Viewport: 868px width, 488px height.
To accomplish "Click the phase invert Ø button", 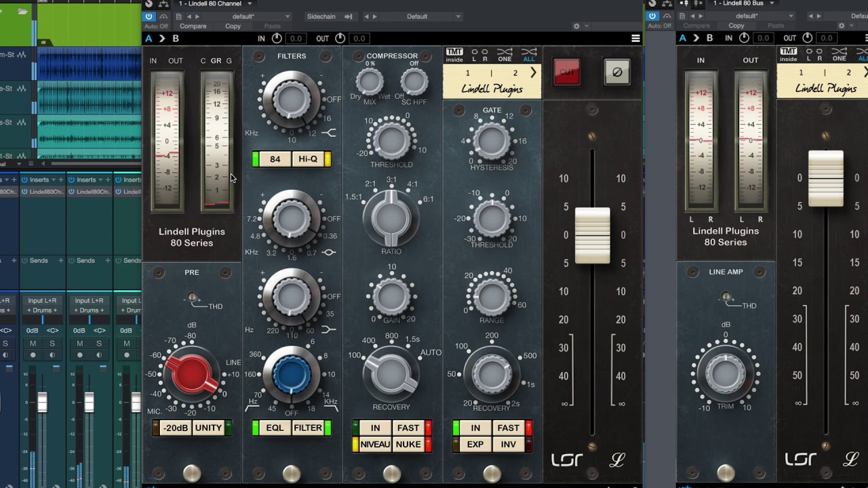I will (617, 72).
